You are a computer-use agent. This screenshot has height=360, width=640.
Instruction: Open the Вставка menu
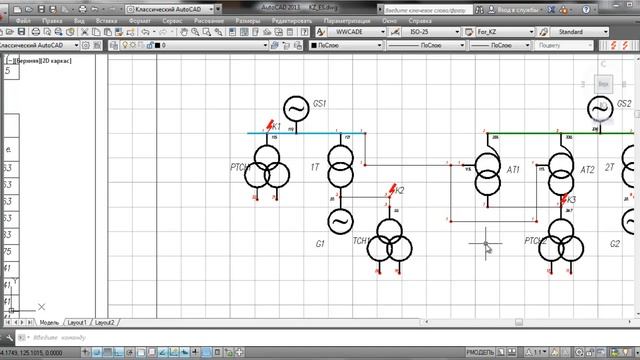[x=106, y=20]
